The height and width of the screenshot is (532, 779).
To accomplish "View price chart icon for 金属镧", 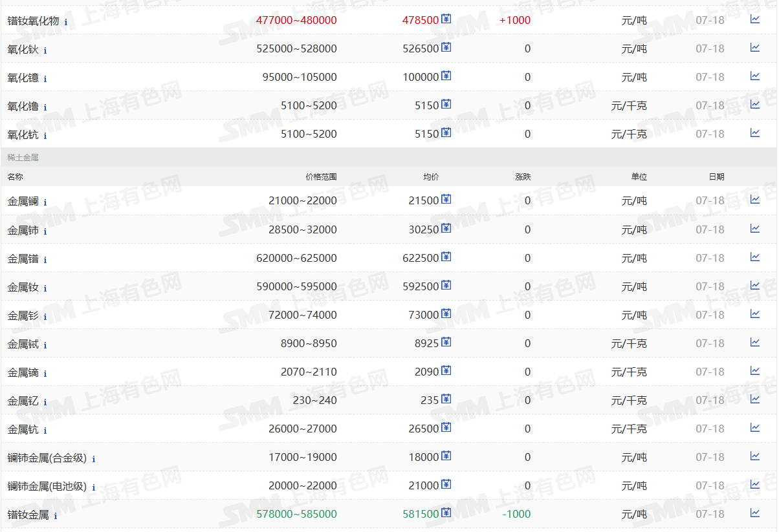I will [x=754, y=200].
